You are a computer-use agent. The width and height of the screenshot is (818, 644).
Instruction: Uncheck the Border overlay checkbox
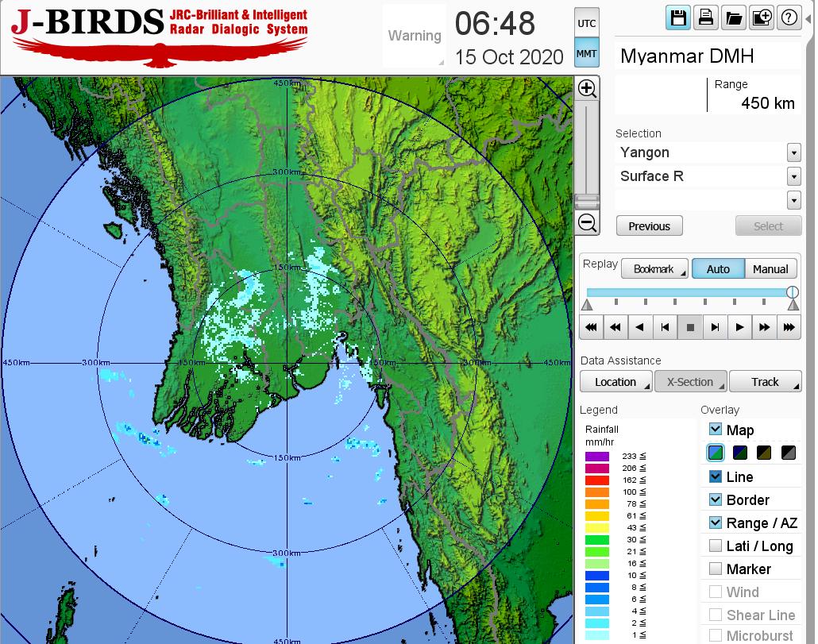pos(716,499)
